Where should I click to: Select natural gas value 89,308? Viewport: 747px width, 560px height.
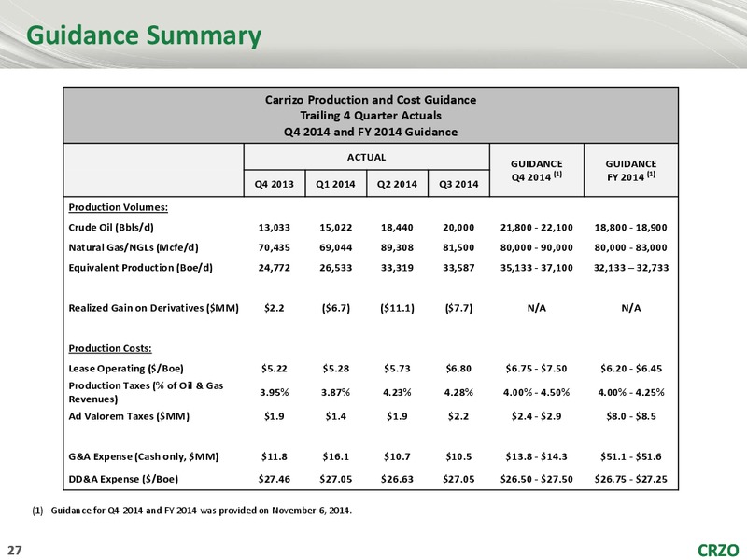[x=398, y=247]
